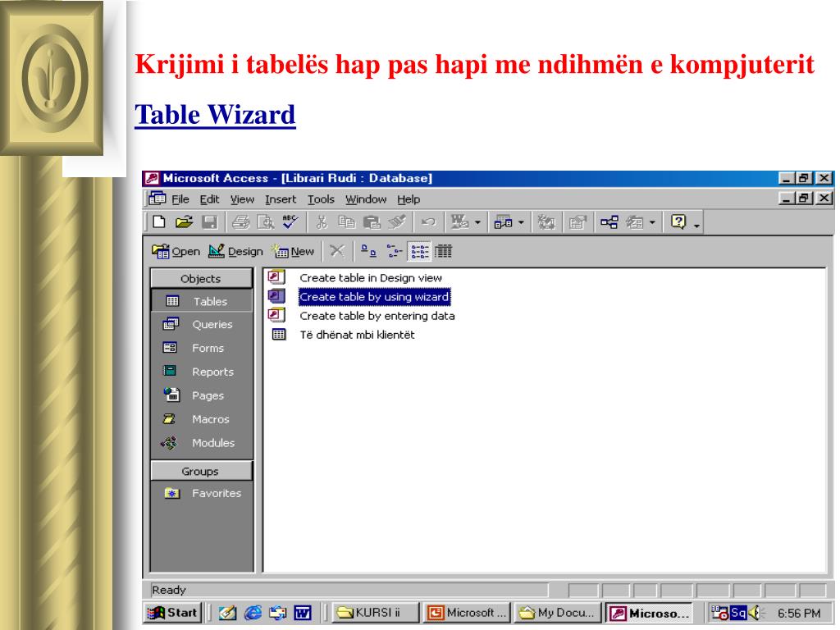The width and height of the screenshot is (840, 630).
Task: Select the 'Të dhënat mbi klientët' table
Action: (x=358, y=335)
